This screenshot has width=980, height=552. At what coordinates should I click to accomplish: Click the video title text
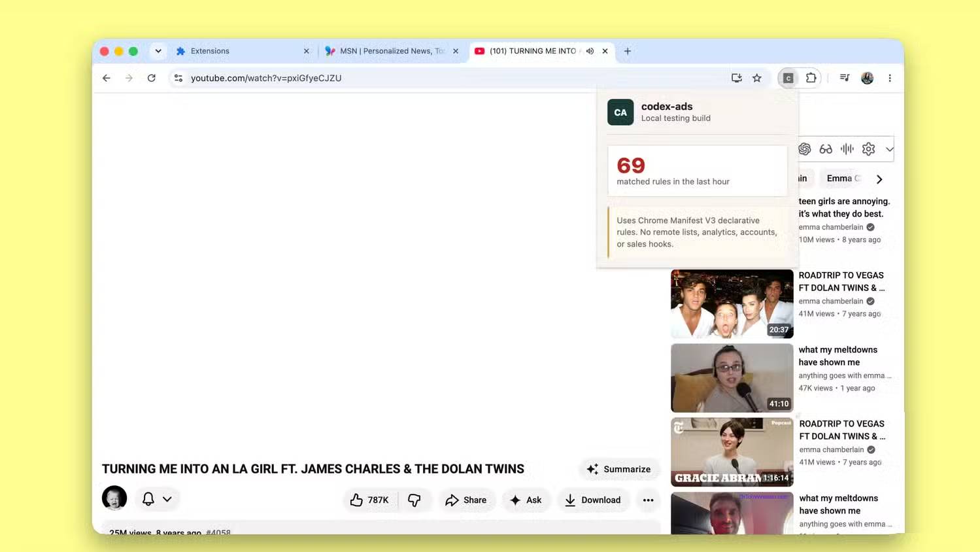point(313,469)
